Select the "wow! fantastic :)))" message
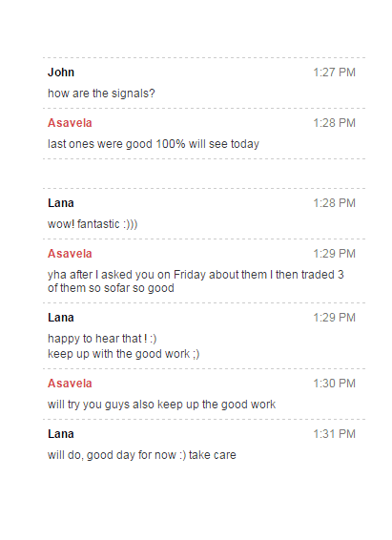 pos(93,224)
